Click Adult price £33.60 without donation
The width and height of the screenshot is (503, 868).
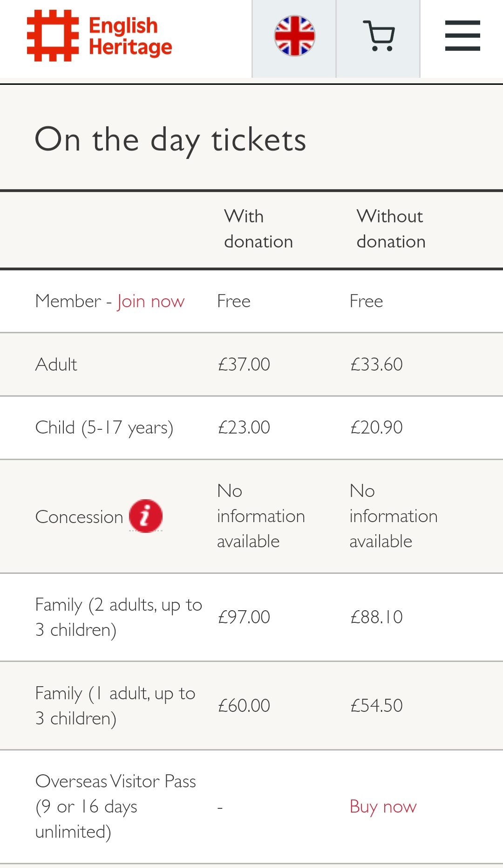pyautogui.click(x=376, y=364)
